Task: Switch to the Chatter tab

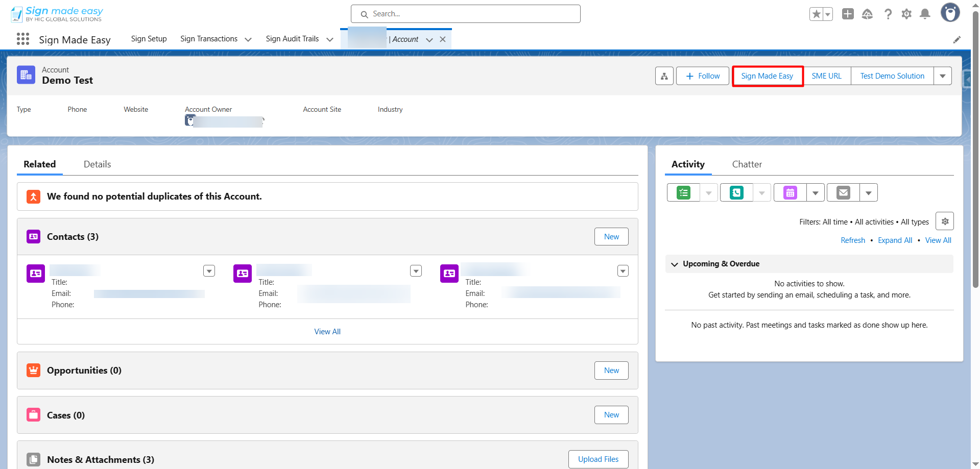Action: click(x=747, y=164)
